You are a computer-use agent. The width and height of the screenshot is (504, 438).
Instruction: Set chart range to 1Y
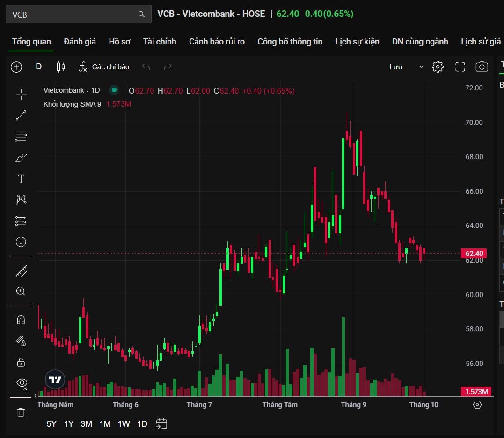click(x=69, y=424)
